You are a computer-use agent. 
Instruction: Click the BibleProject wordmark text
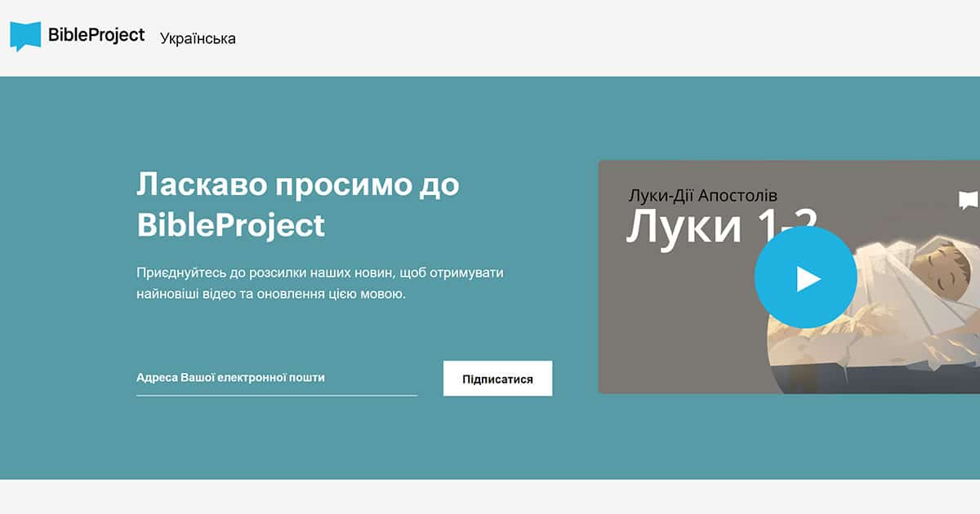click(x=96, y=35)
